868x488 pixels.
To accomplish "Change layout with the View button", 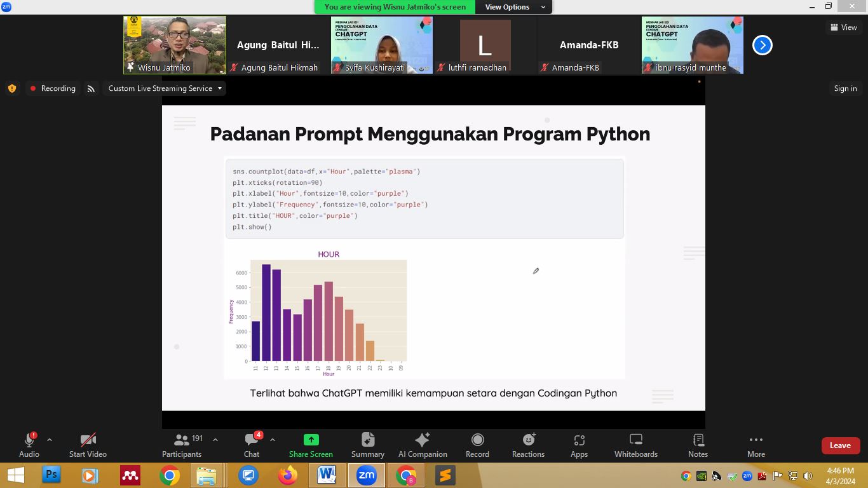I will pyautogui.click(x=843, y=27).
